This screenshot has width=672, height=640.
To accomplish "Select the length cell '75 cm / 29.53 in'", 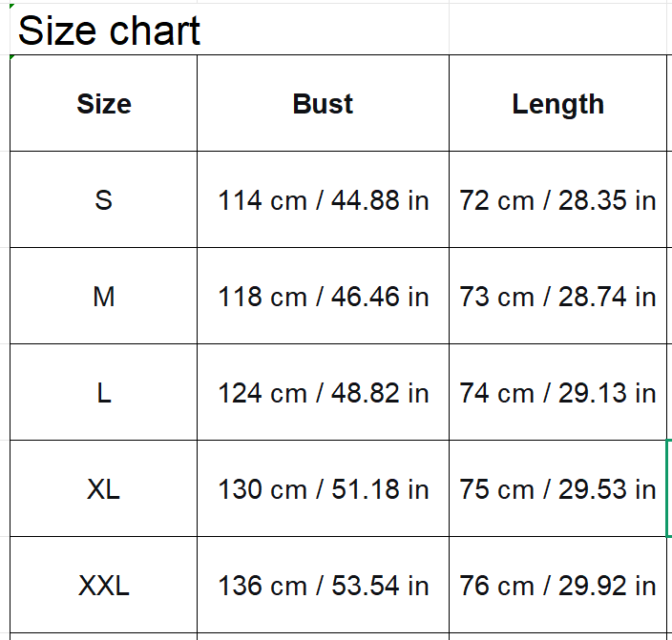I will coord(557,489).
